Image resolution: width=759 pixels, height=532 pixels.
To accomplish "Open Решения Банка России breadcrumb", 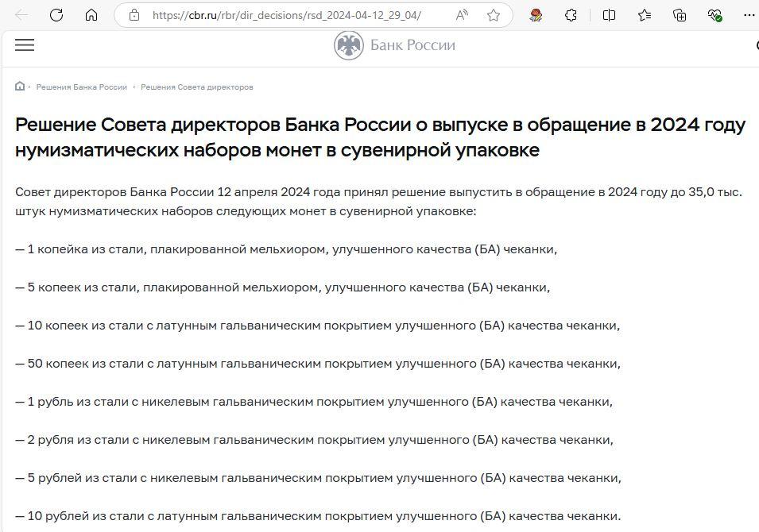I will click(81, 87).
